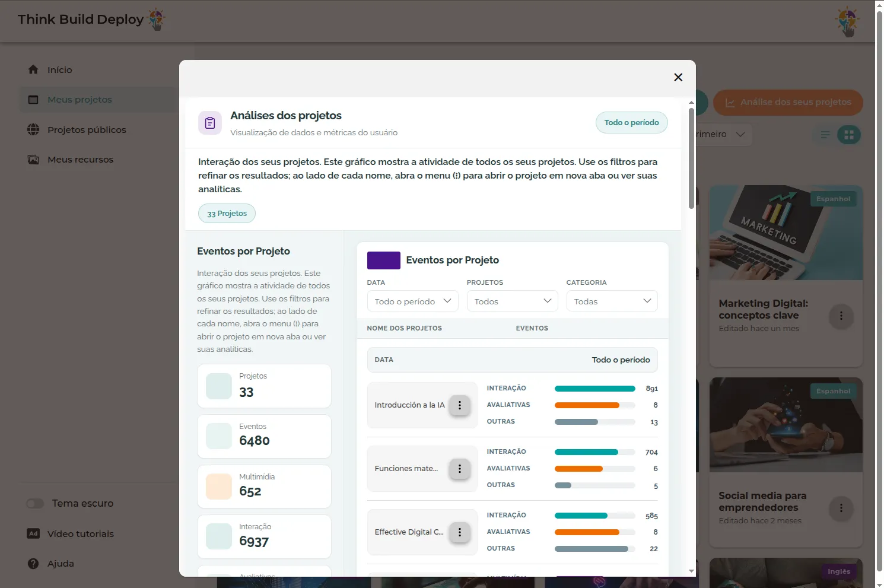The image size is (884, 588).
Task: Click the Introducción a la IA project name
Action: point(410,405)
